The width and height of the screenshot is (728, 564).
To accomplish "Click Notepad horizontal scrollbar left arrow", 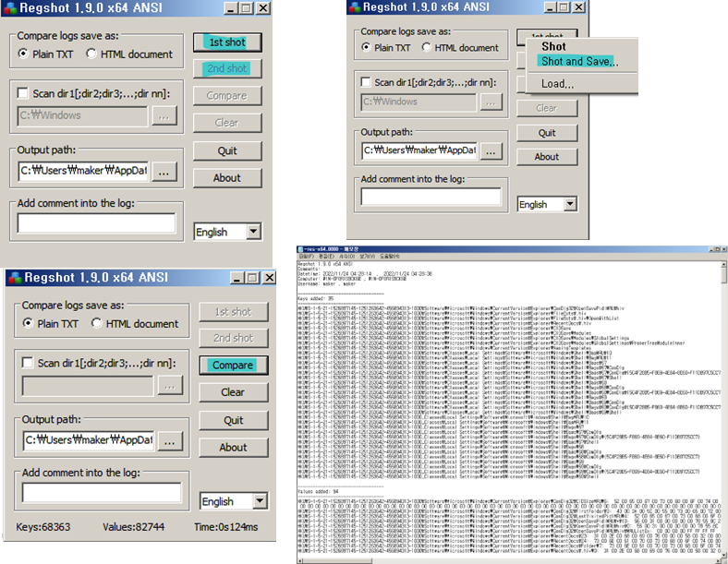I will [300, 561].
